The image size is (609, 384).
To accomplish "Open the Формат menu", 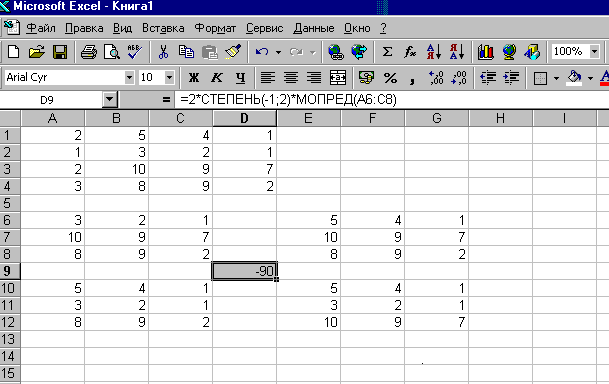I will click(x=215, y=28).
